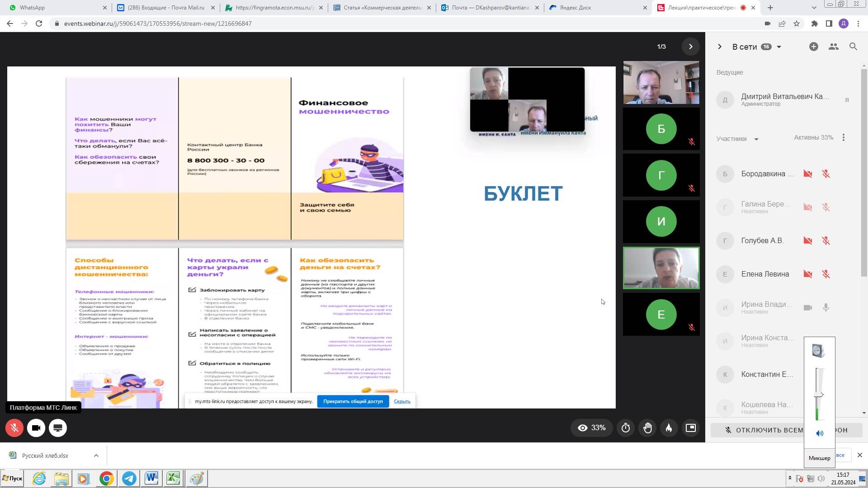Click the address bar URL
This screenshot has height=488, width=868.
coord(158,23)
